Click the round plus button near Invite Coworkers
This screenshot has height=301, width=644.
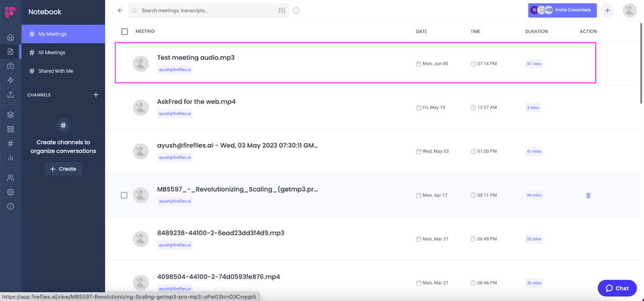607,11
